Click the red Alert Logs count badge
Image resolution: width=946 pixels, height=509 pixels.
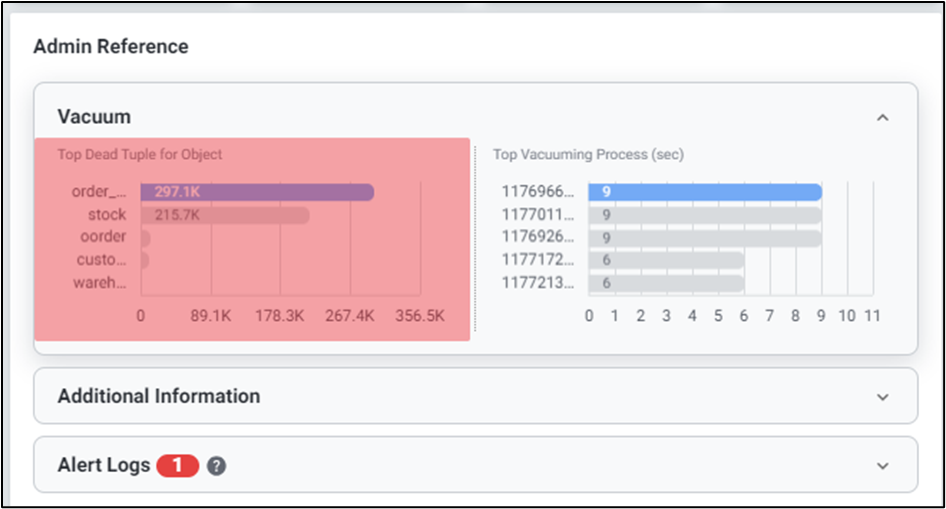pyautogui.click(x=178, y=465)
